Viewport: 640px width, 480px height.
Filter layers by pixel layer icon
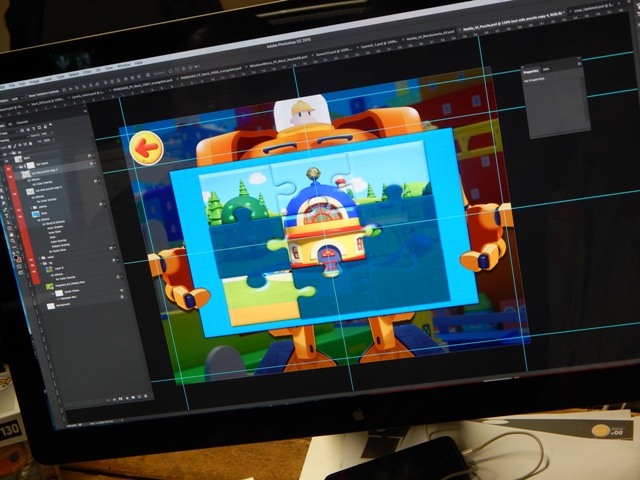pyautogui.click(x=22, y=130)
